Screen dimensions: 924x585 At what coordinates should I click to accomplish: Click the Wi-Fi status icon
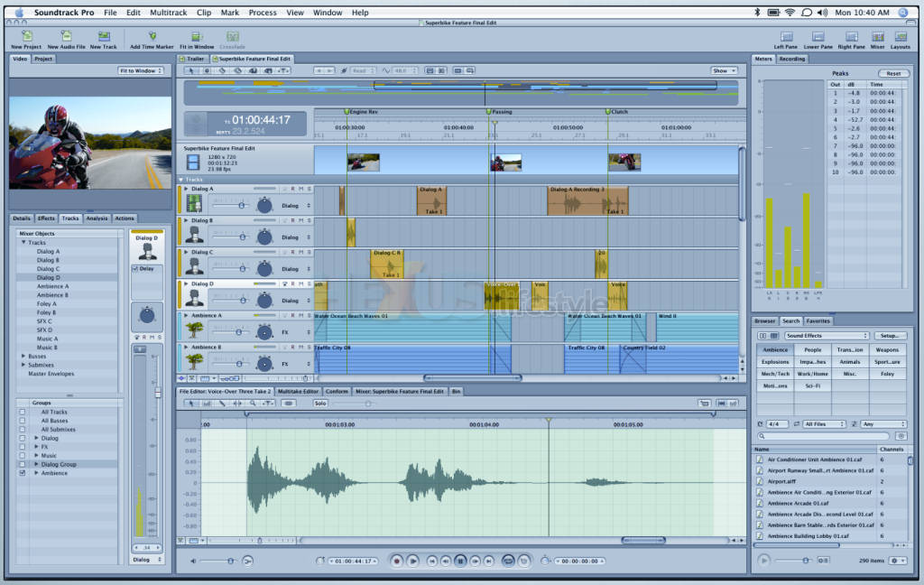[x=790, y=13]
